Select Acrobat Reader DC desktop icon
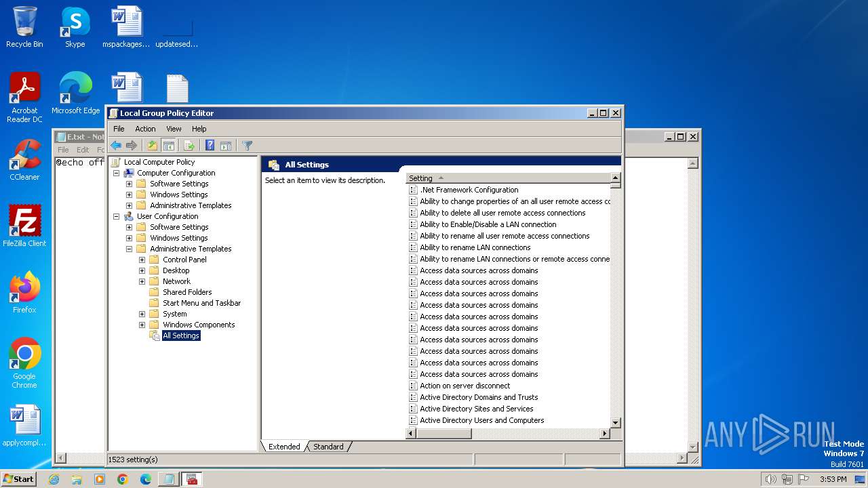The image size is (868, 488). (x=24, y=98)
